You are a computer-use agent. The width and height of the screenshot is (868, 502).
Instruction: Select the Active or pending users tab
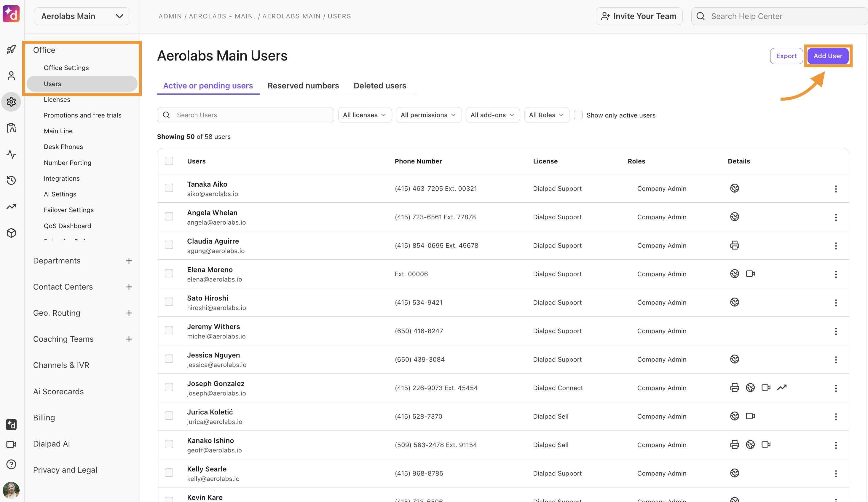208,86
